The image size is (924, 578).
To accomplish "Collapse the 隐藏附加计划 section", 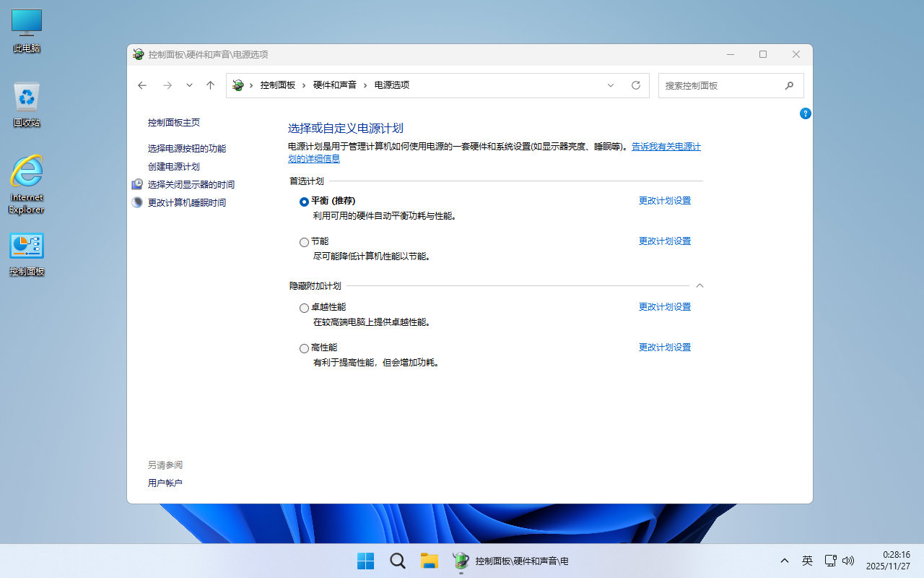I will point(699,285).
